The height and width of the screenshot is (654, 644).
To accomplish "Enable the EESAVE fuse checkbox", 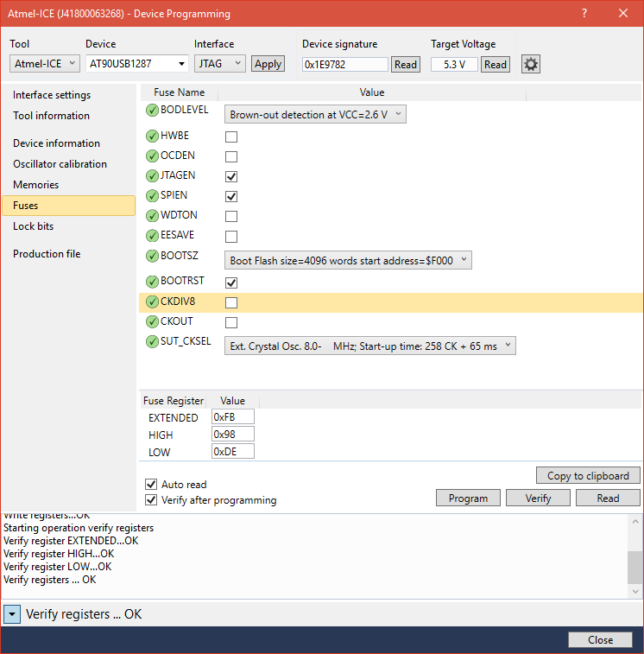I will [231, 237].
